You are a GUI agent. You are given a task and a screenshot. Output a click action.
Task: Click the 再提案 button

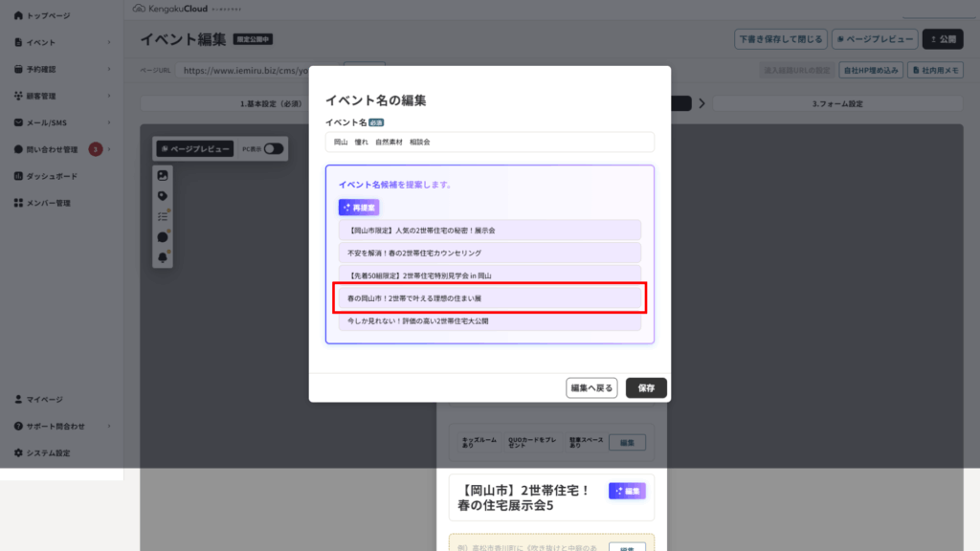(359, 208)
